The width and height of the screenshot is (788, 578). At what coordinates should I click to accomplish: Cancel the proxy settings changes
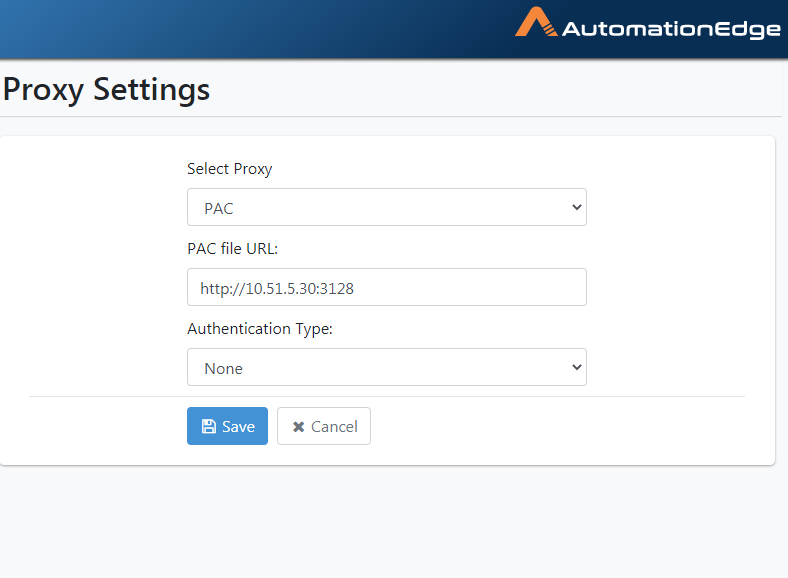(x=324, y=426)
